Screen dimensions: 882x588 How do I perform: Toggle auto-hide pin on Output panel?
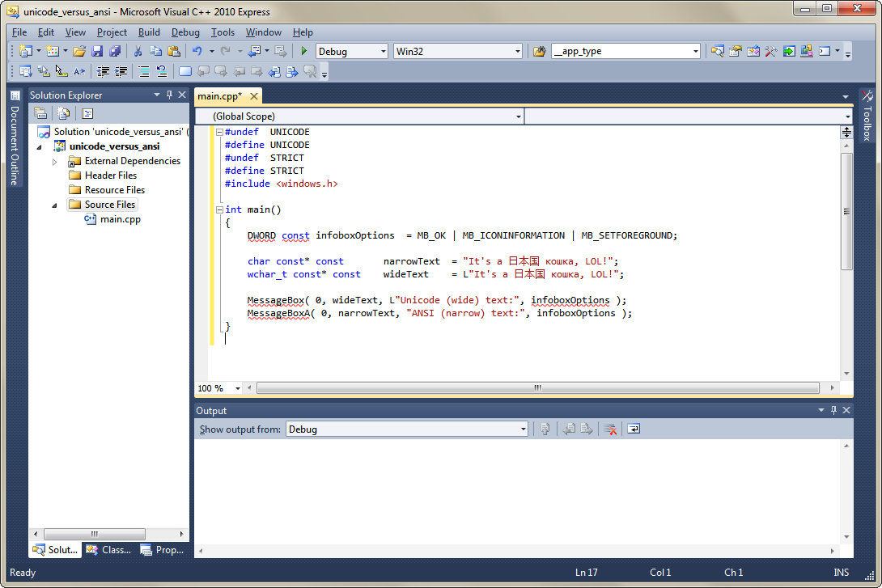click(x=833, y=411)
